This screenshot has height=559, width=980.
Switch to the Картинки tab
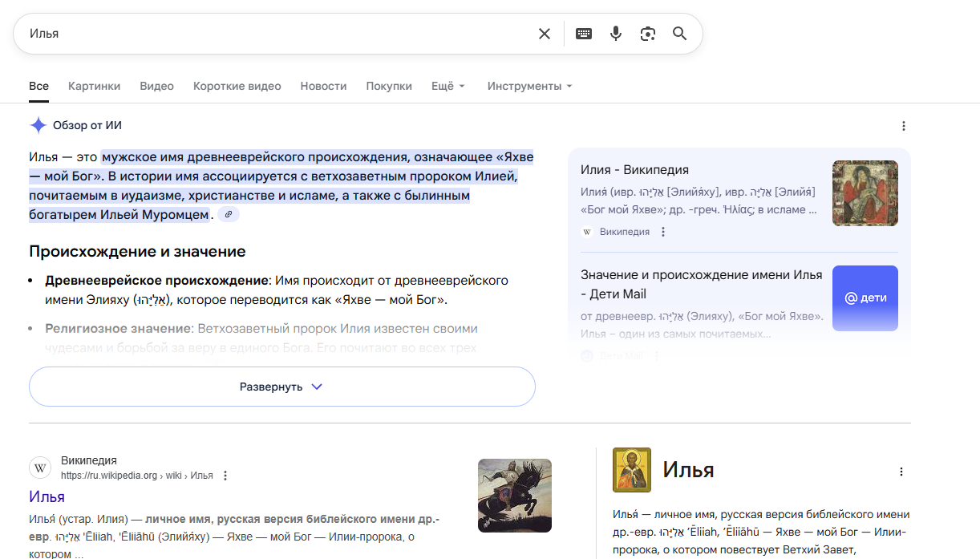(94, 86)
